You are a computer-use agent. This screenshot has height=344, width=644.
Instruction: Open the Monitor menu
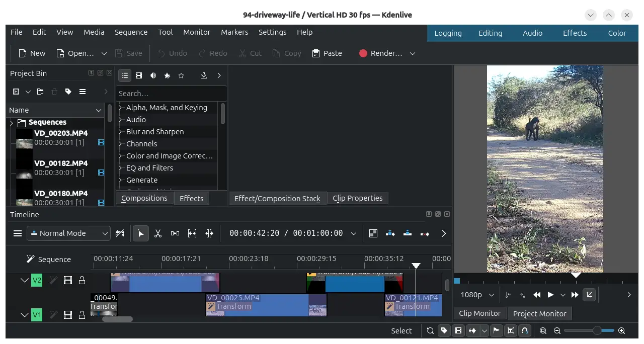tap(197, 32)
